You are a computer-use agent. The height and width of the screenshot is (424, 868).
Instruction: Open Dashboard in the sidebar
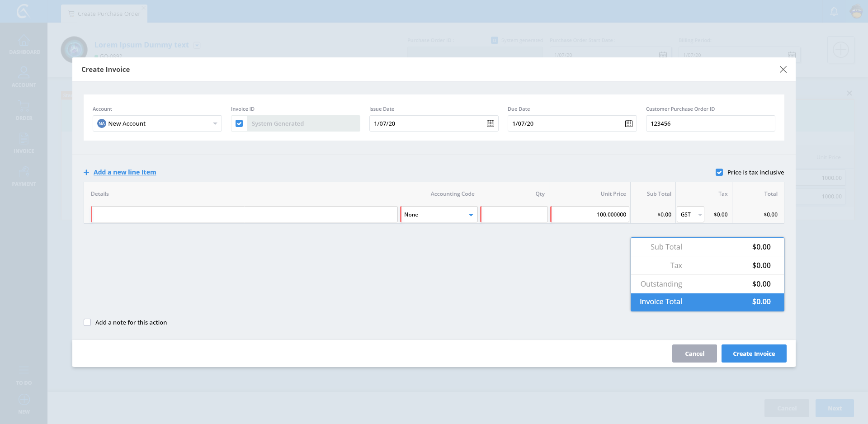tap(24, 45)
